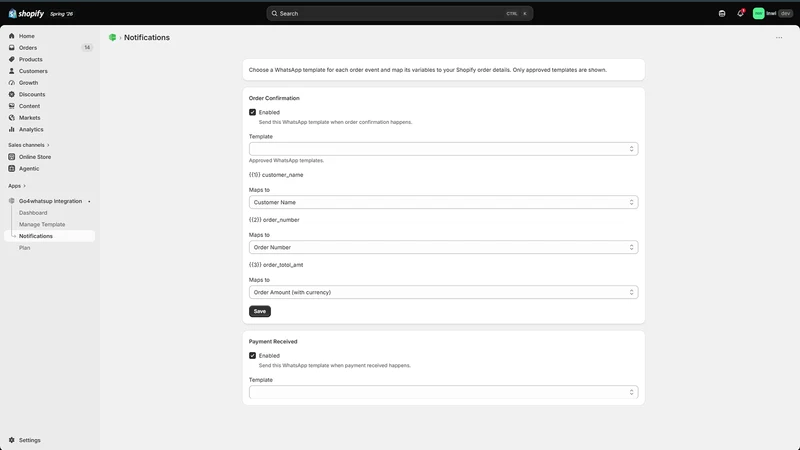
Task: Open Order Confirmation Template dropdown
Action: [x=443, y=149]
